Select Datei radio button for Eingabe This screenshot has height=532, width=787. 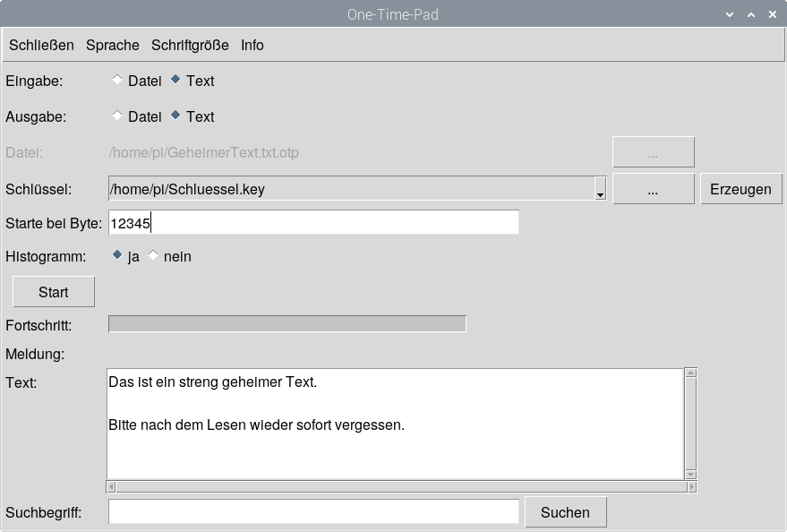point(117,81)
